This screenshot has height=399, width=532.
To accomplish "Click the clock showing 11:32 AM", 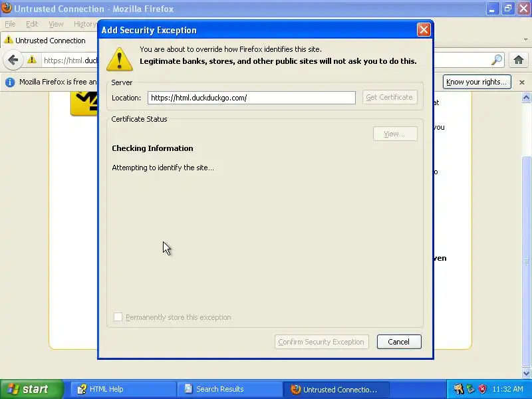I will [x=507, y=389].
